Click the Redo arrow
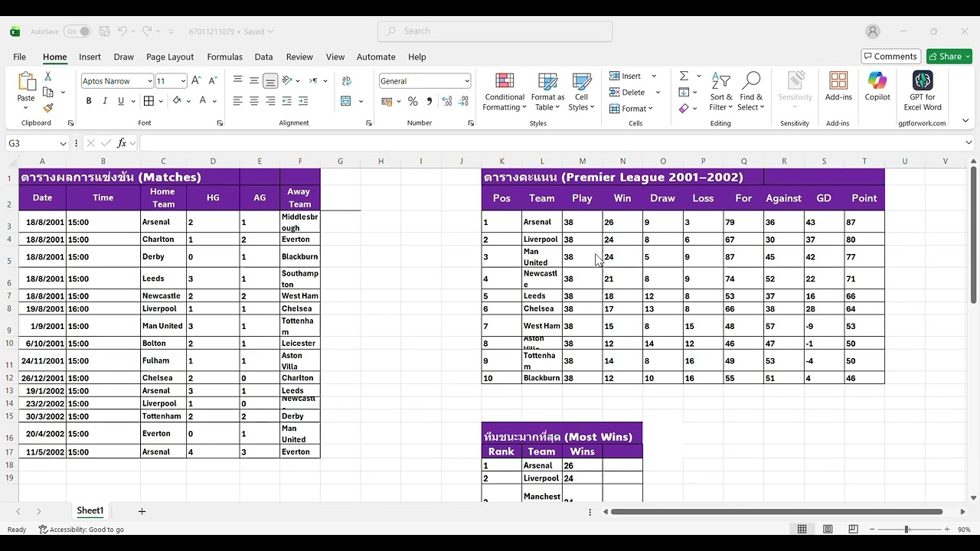 (146, 31)
